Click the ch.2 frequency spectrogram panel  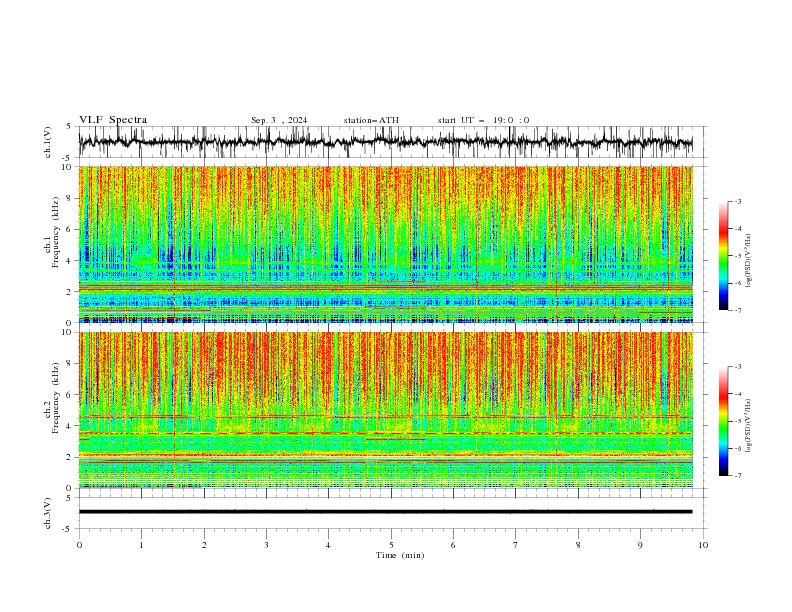point(386,410)
